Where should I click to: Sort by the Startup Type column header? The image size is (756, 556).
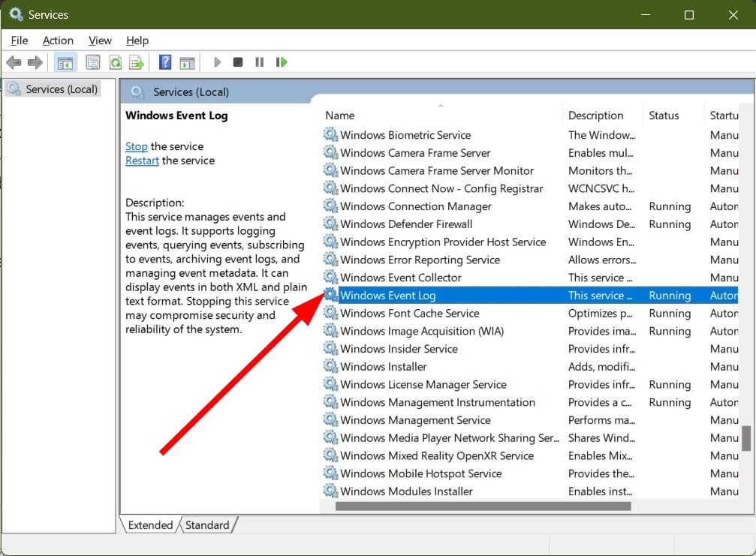point(721,115)
